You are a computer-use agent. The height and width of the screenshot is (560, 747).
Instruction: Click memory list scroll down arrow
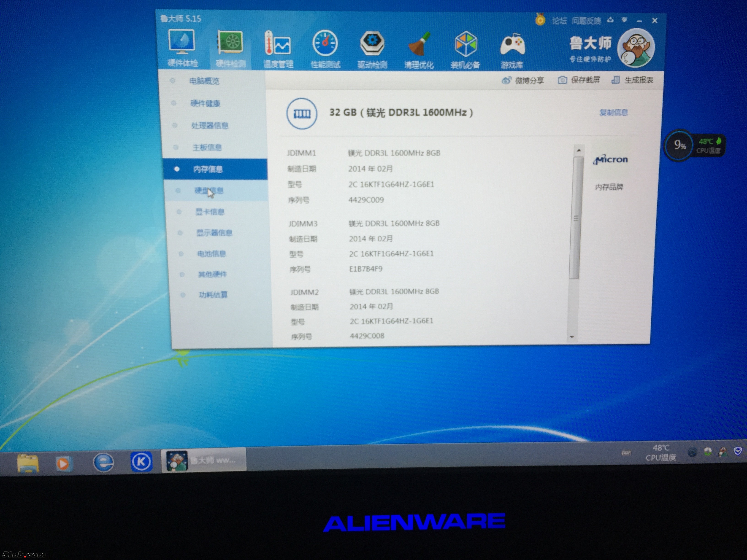coord(572,337)
